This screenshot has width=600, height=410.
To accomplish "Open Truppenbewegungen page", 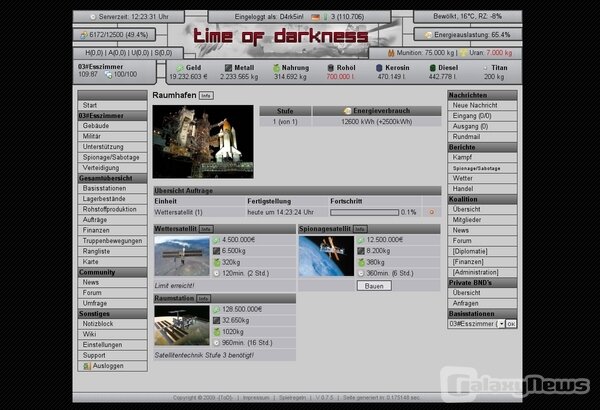I will coord(112,241).
